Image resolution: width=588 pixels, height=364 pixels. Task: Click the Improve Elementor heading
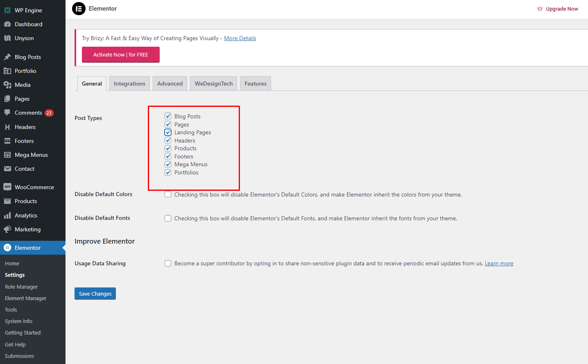coord(104,241)
